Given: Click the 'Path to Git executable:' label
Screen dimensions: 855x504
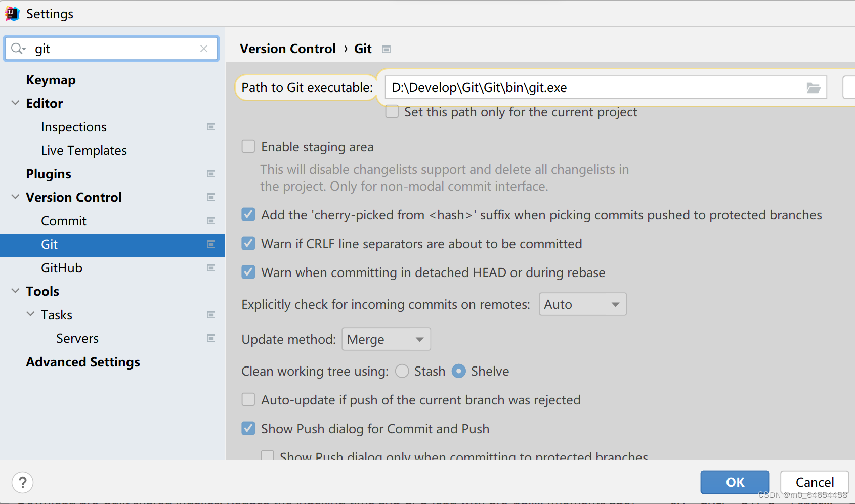Looking at the screenshot, I should [x=307, y=87].
